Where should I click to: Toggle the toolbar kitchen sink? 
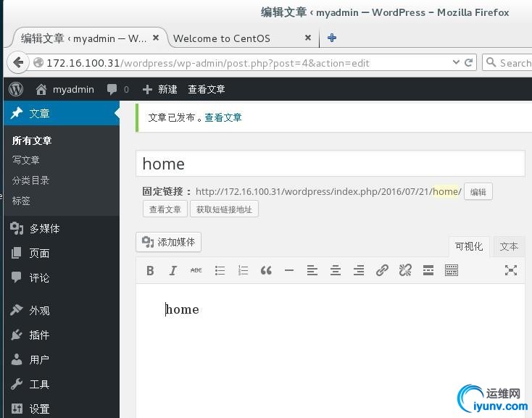tap(452, 270)
